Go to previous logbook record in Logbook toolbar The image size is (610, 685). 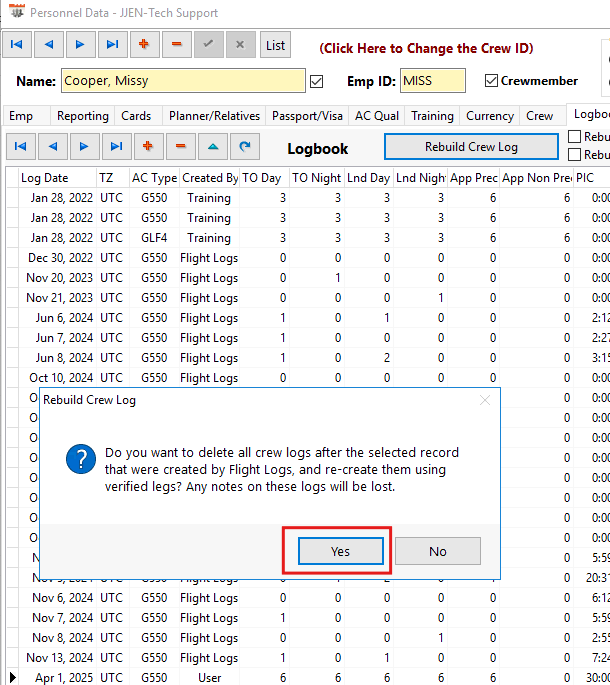tap(52, 147)
